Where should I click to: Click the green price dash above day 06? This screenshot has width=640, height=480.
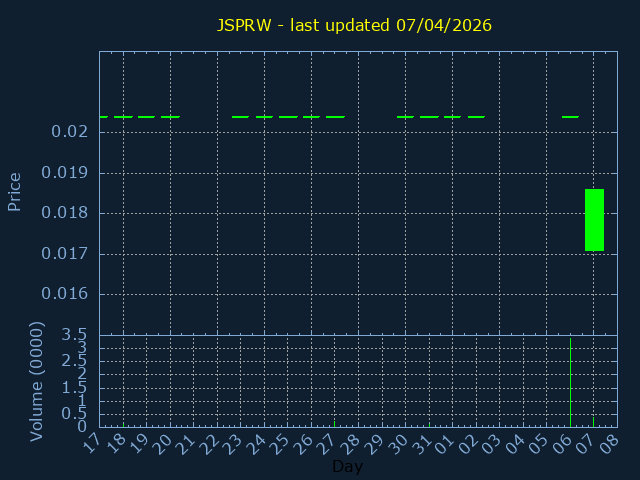pos(570,117)
